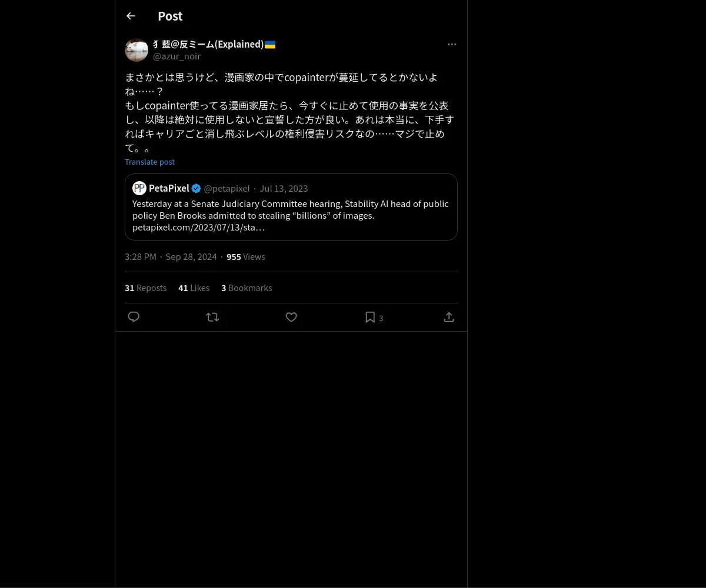Open the quoted PetaPixel post text
The image size is (706, 588).
(291, 215)
